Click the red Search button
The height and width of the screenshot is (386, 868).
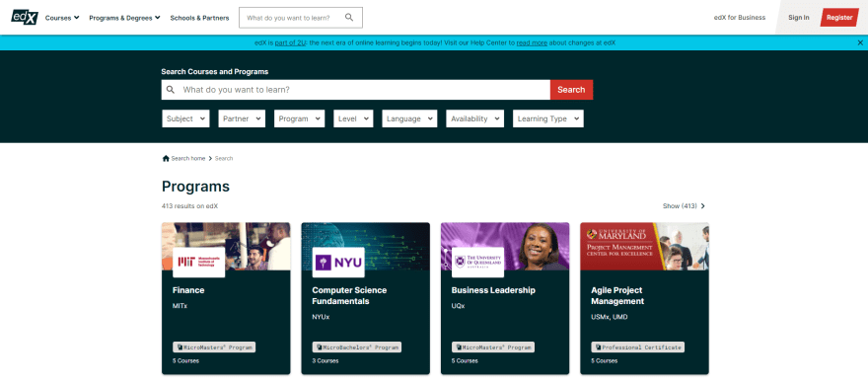click(x=571, y=90)
